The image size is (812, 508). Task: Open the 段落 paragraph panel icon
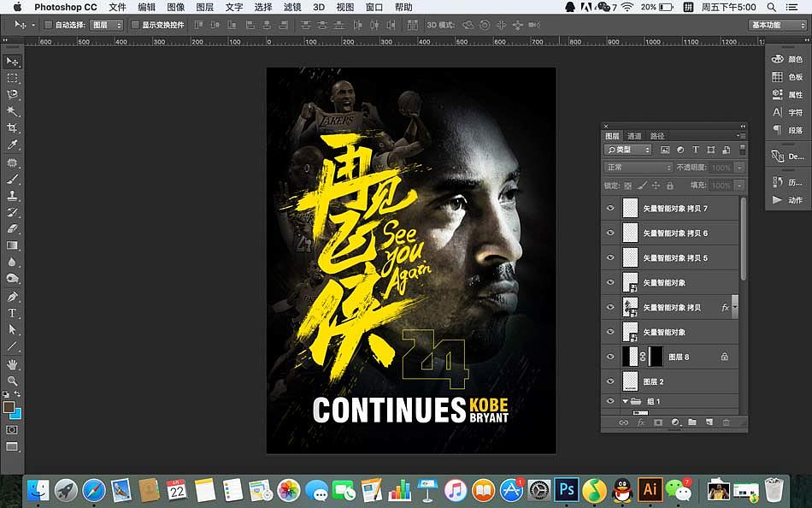tap(777, 130)
